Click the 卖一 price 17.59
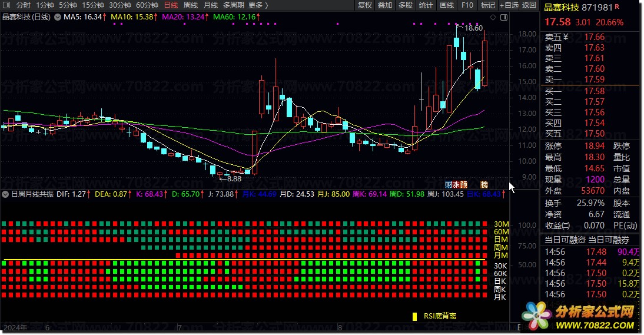Viewport: 644px width, 335px height. pyautogui.click(x=595, y=79)
